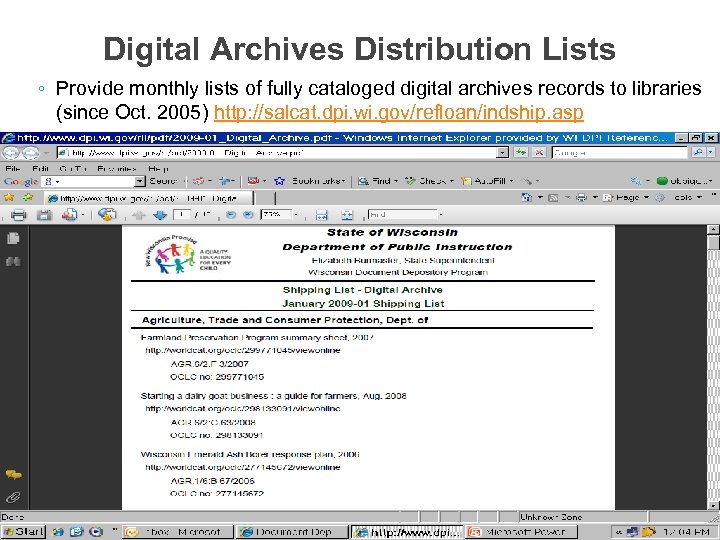
Task: Select the dpi.wi.gov browser tab
Action: click(x=149, y=198)
